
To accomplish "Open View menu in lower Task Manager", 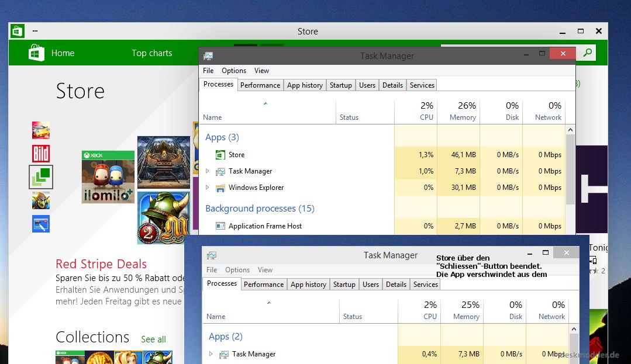I will (265, 269).
